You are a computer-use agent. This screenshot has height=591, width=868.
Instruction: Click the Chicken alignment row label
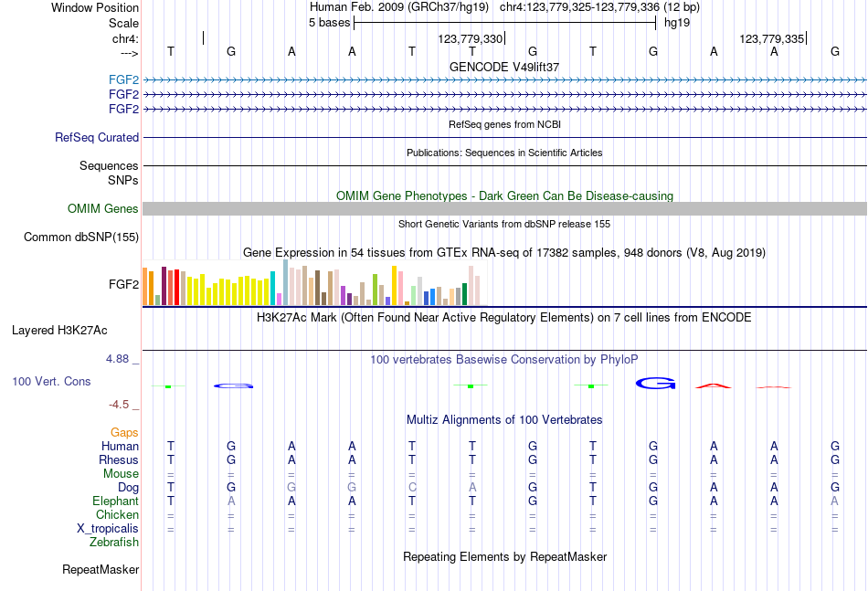pos(117,514)
